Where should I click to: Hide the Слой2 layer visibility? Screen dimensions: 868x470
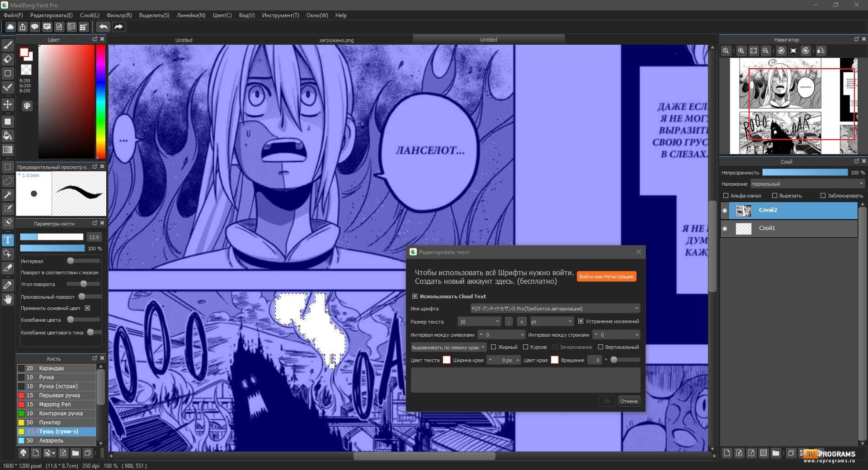725,211
